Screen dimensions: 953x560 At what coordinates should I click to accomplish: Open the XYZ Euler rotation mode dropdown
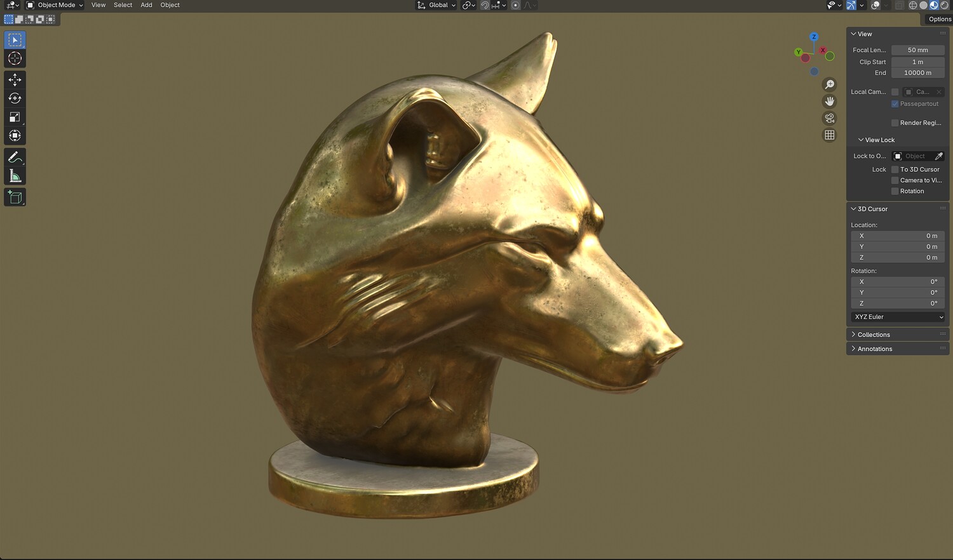(898, 317)
